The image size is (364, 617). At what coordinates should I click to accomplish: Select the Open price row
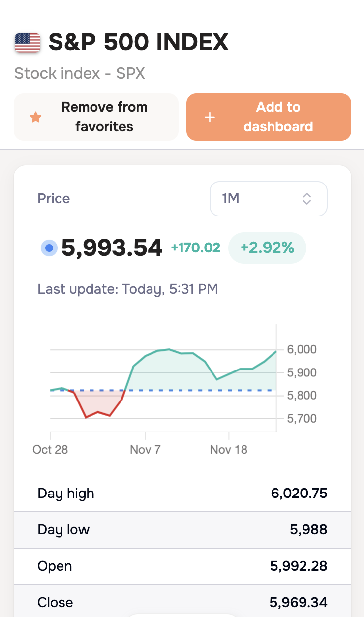[182, 566]
